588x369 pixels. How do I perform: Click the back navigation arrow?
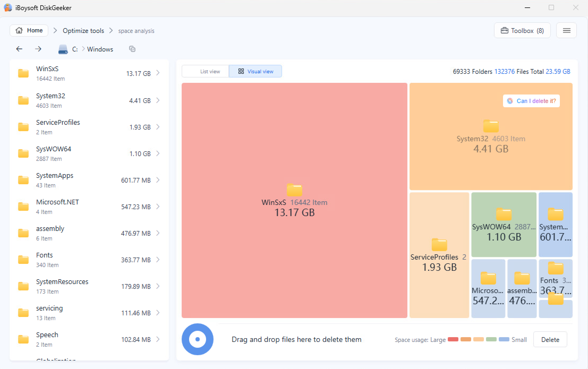pos(19,49)
